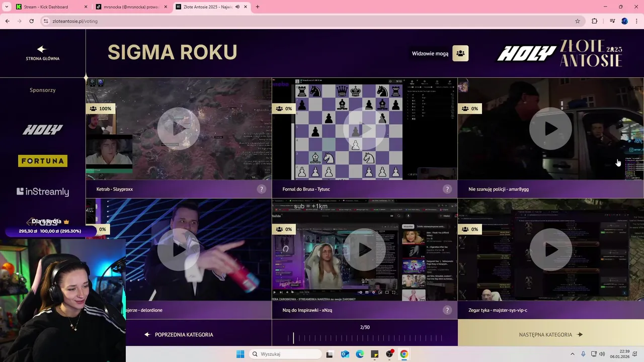Open Microsoft Edge from the taskbar
The width and height of the screenshot is (644, 362).
click(x=360, y=354)
